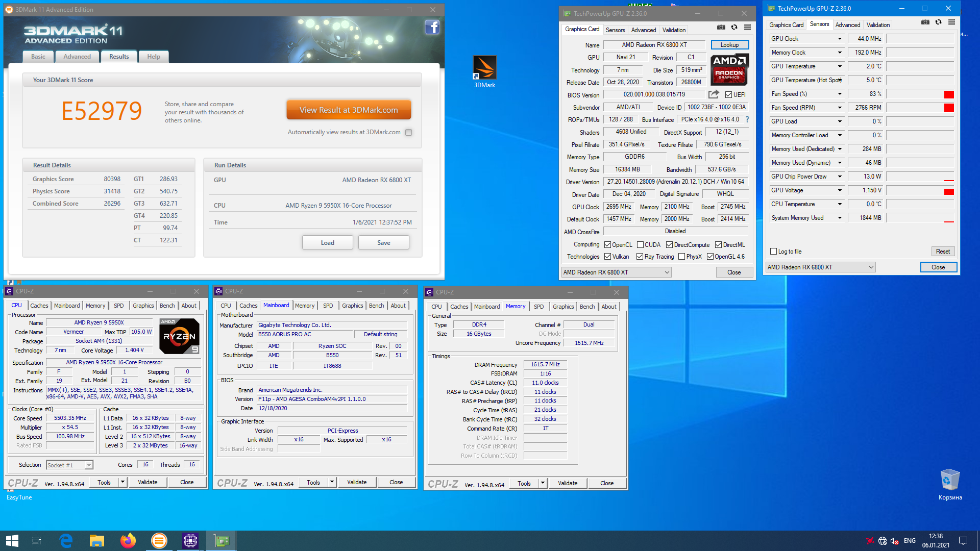Toggle the Ray Tracing checkbox

[640, 257]
